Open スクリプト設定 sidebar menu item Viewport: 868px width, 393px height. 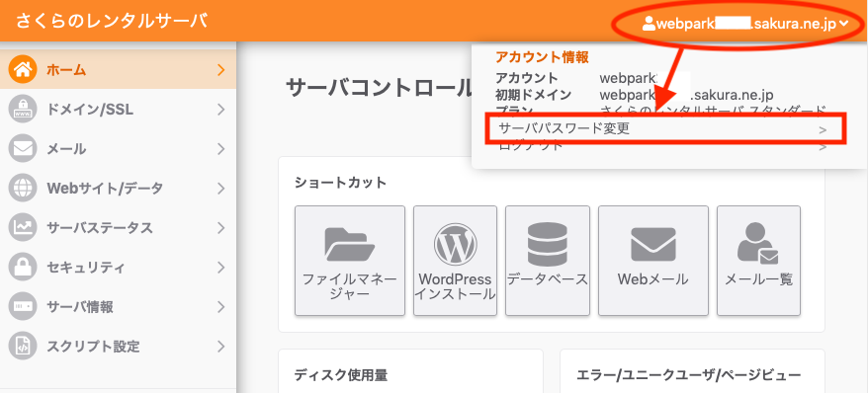click(x=118, y=347)
